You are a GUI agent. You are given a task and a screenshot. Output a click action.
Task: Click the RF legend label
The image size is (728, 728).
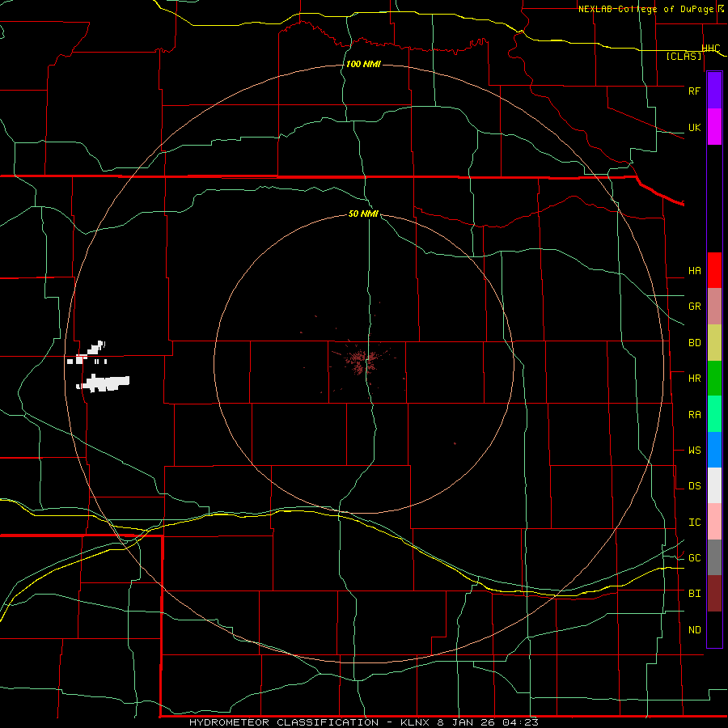click(x=694, y=91)
